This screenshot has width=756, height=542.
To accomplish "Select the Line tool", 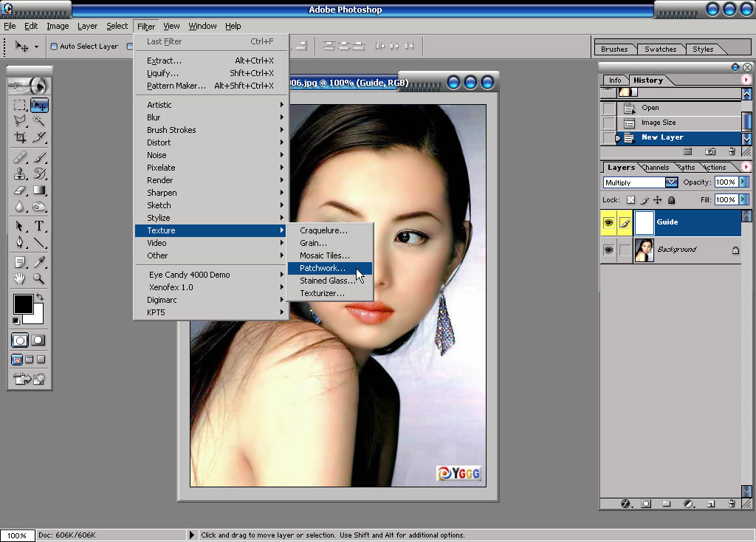I will click(39, 242).
